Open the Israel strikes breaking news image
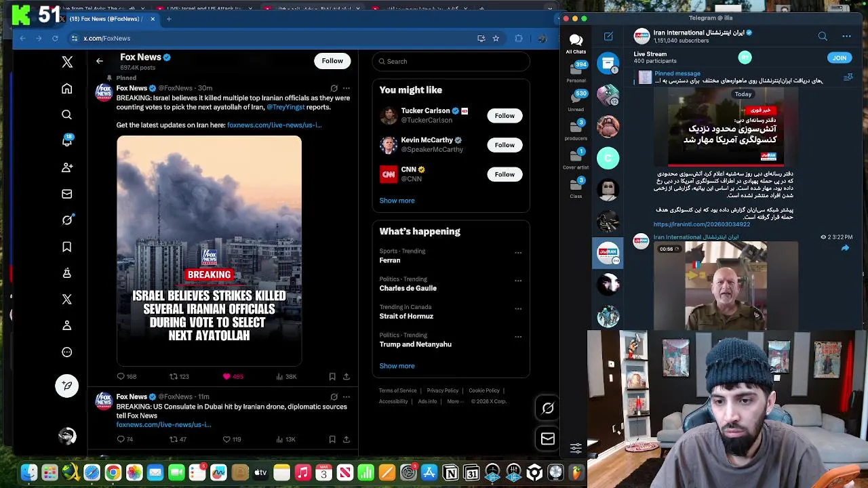The height and width of the screenshot is (488, 868). tap(209, 251)
